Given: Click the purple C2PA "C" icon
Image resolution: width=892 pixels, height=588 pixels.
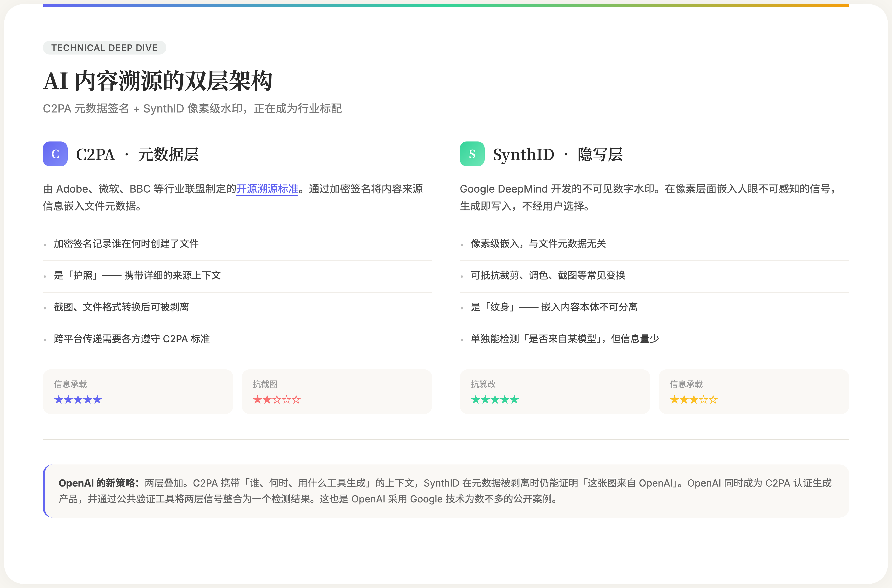Looking at the screenshot, I should point(55,154).
